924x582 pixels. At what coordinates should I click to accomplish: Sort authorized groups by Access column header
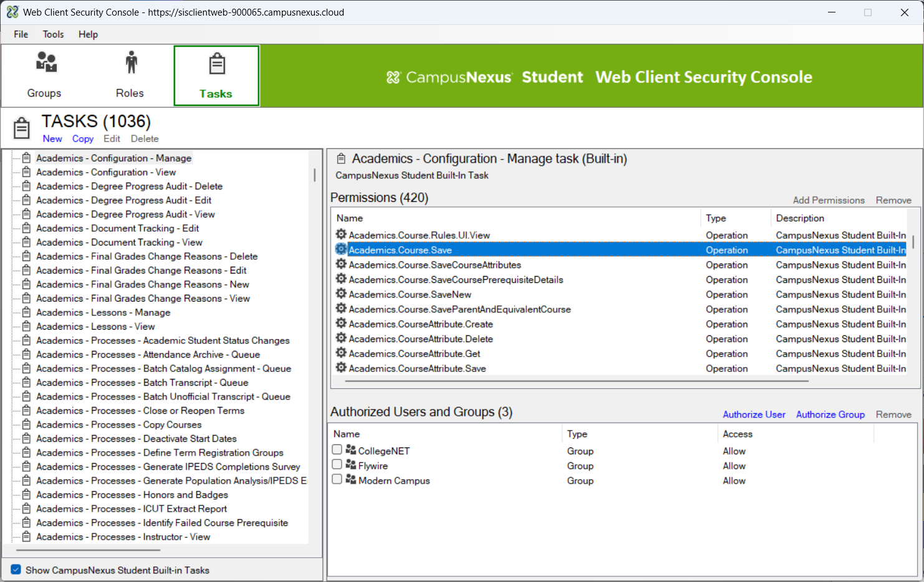[x=796, y=434]
